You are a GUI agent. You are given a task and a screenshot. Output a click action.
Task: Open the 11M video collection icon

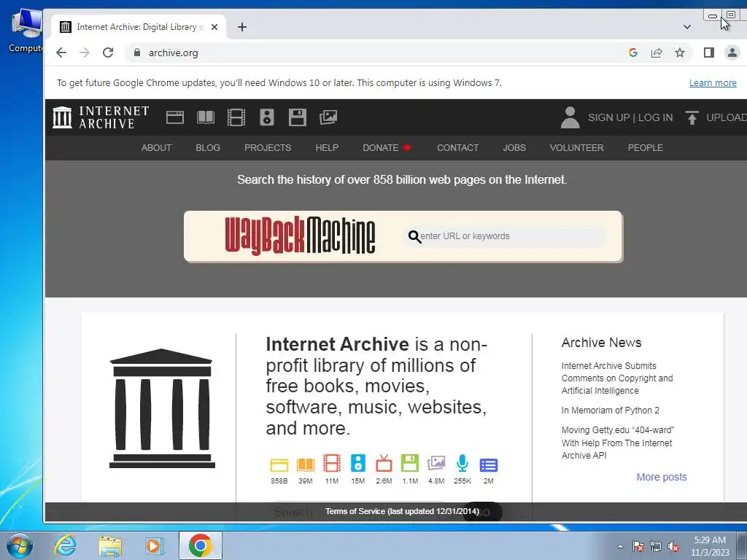(x=332, y=463)
